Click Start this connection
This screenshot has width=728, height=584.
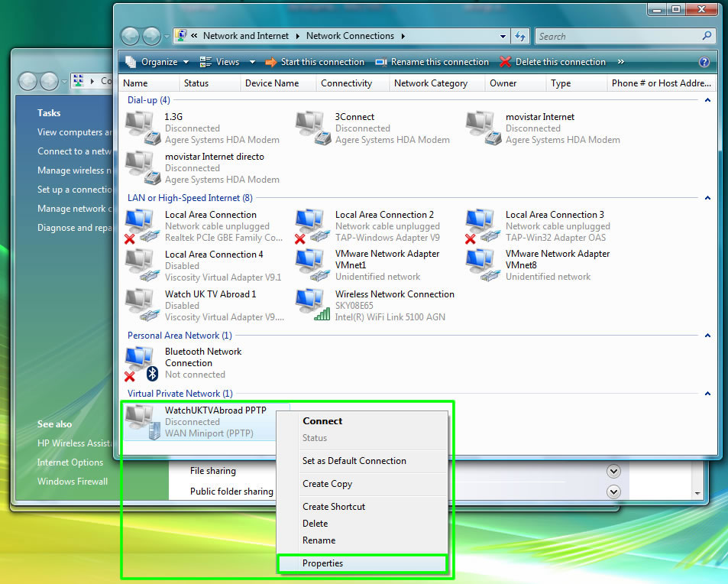(315, 62)
